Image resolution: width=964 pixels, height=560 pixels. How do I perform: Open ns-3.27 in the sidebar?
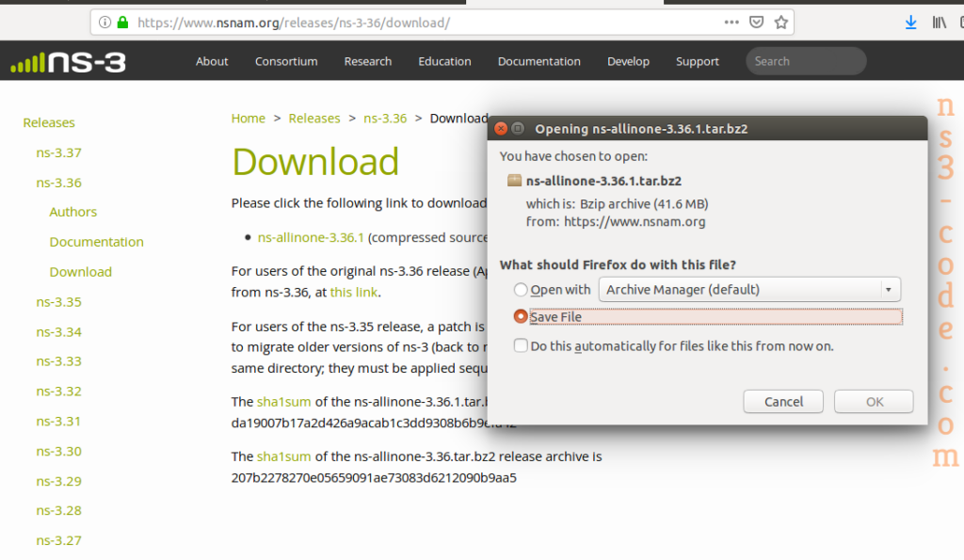click(x=58, y=540)
